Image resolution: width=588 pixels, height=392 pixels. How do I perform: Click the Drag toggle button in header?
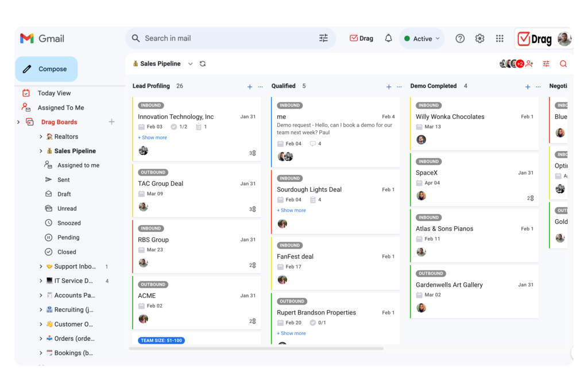(x=361, y=38)
